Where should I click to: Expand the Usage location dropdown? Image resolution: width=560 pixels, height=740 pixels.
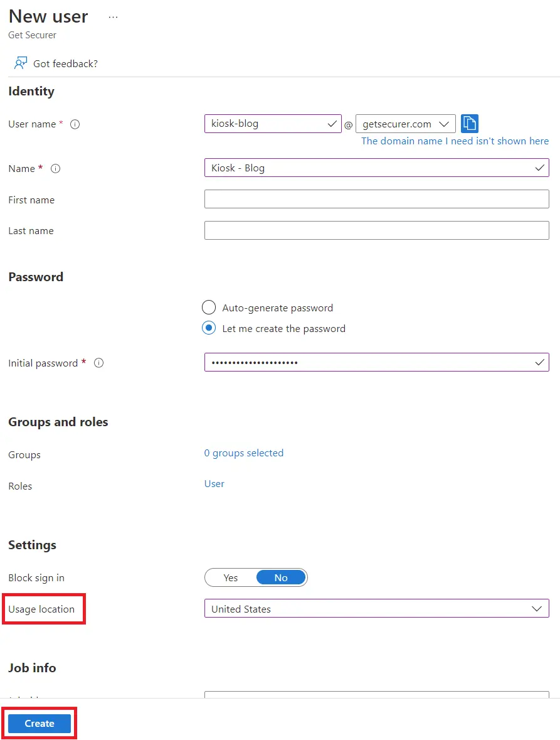[376, 608]
